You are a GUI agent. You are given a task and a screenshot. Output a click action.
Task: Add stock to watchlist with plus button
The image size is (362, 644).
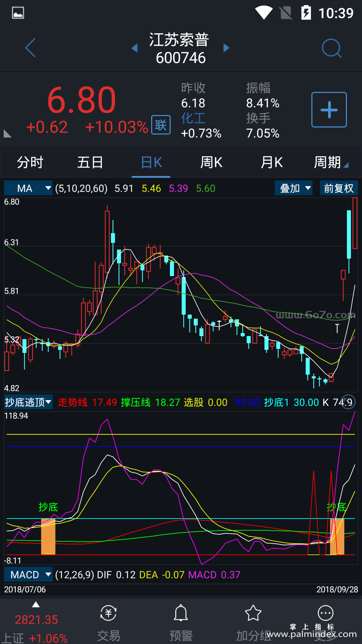point(329,110)
